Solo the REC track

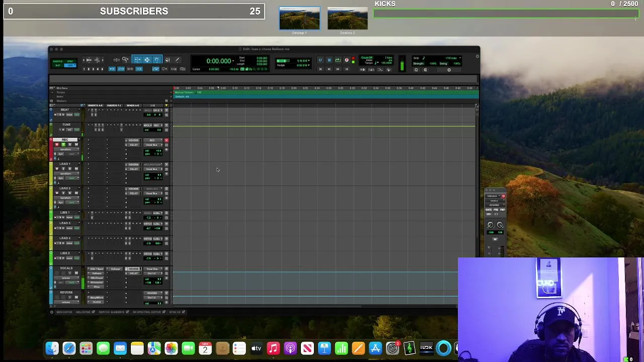(x=70, y=144)
